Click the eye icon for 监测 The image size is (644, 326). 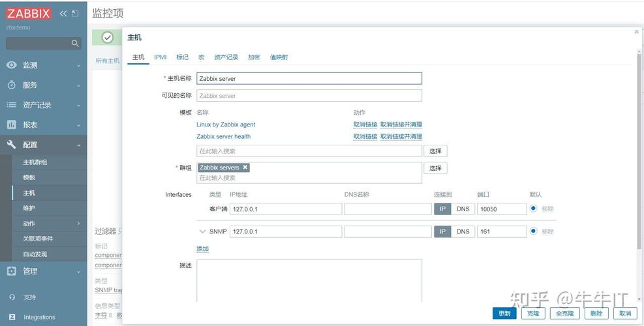(x=12, y=65)
